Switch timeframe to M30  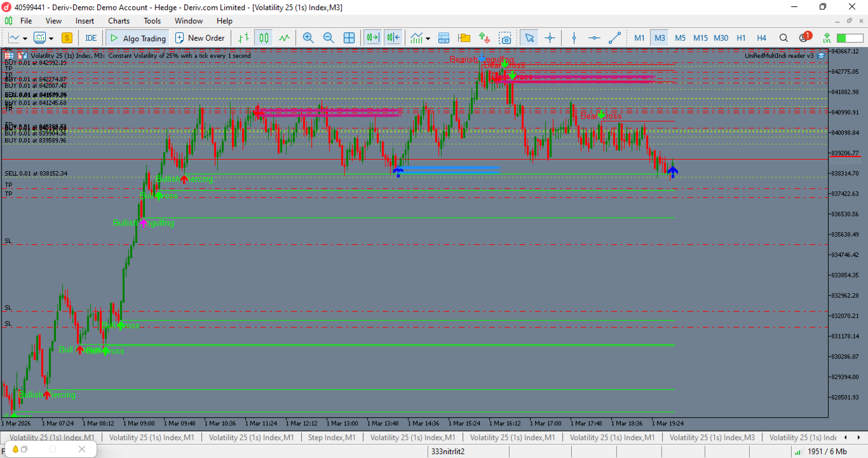721,38
